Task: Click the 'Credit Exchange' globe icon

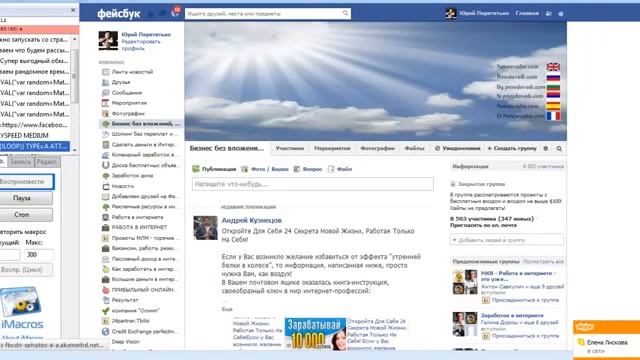Action: click(105, 331)
